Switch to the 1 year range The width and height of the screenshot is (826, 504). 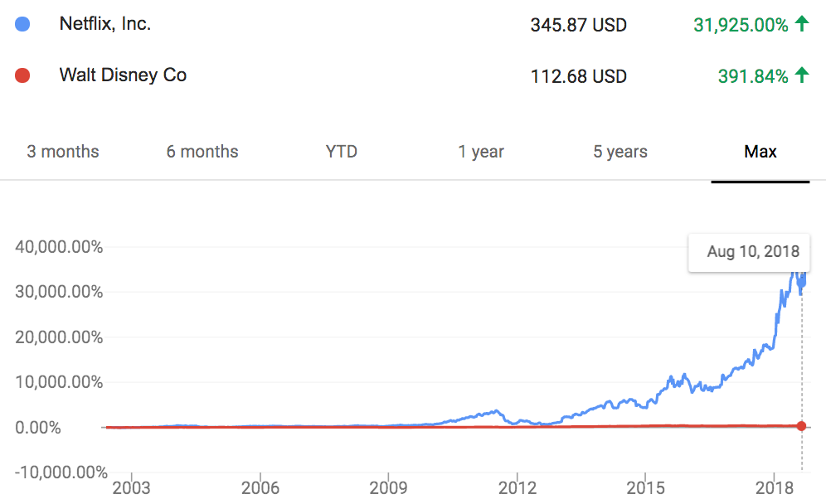pyautogui.click(x=481, y=152)
